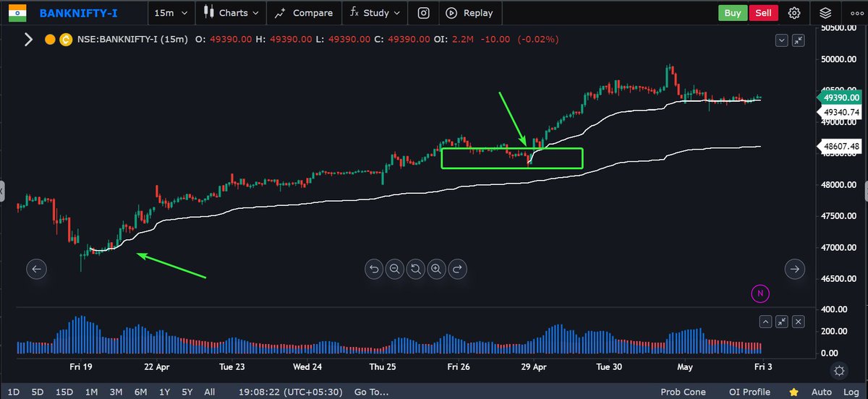Select the 1M range
This screenshot has height=399, width=868.
coord(91,392)
